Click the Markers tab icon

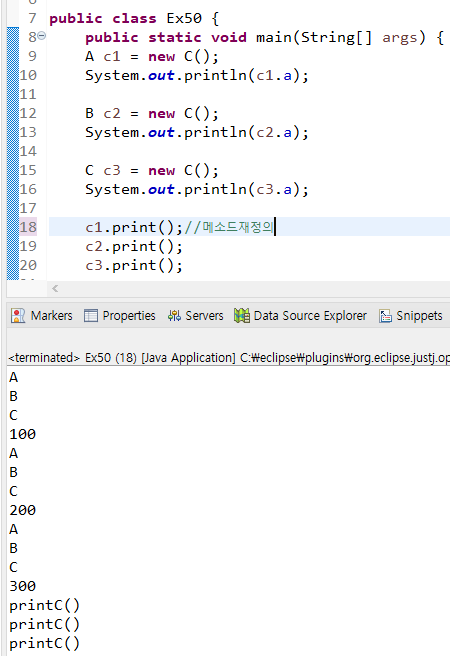pos(18,316)
